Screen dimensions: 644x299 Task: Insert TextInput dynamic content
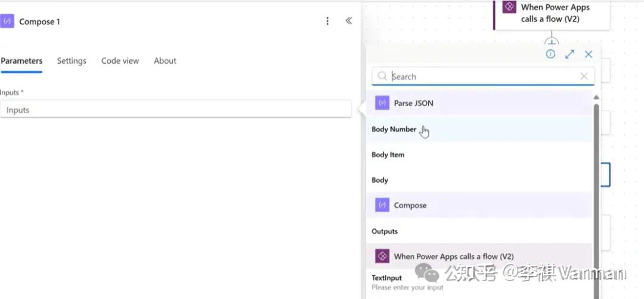point(479,282)
